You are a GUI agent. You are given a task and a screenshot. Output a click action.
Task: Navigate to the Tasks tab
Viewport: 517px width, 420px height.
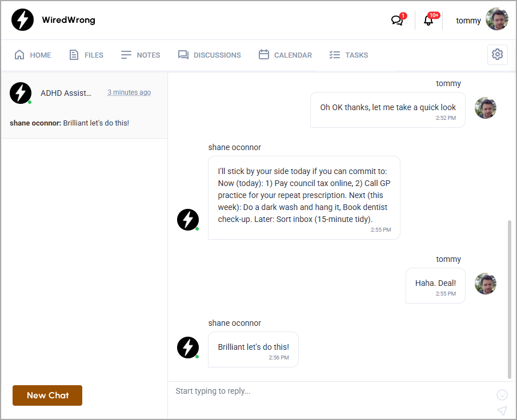point(348,55)
